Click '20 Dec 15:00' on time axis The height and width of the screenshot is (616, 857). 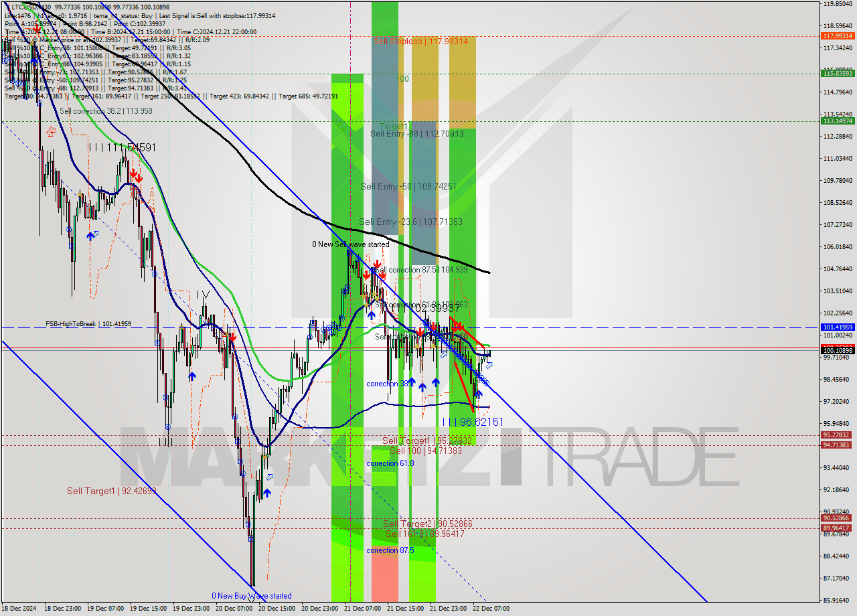point(277,609)
